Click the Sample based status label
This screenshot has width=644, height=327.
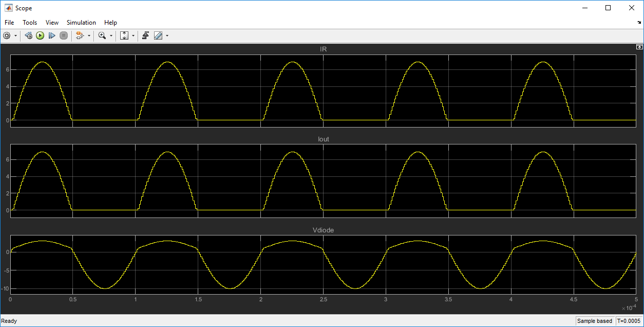595,321
